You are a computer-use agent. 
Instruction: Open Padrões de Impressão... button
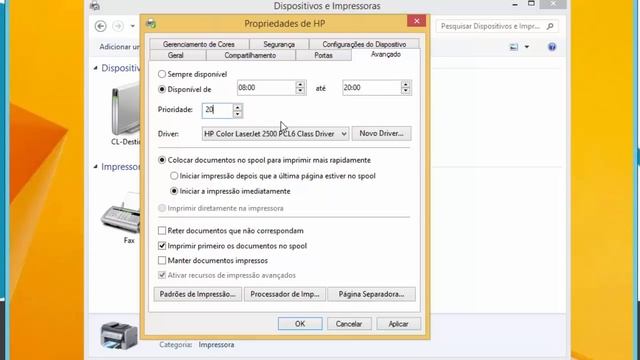click(x=198, y=294)
